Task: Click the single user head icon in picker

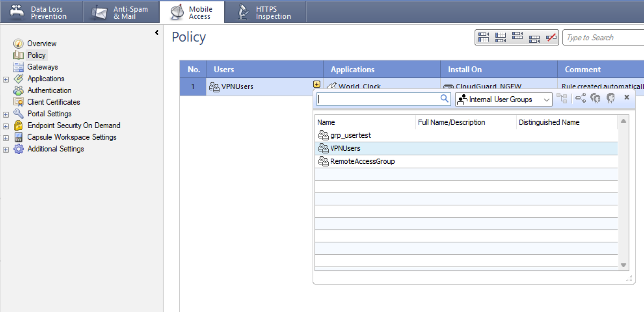Action: 610,98
